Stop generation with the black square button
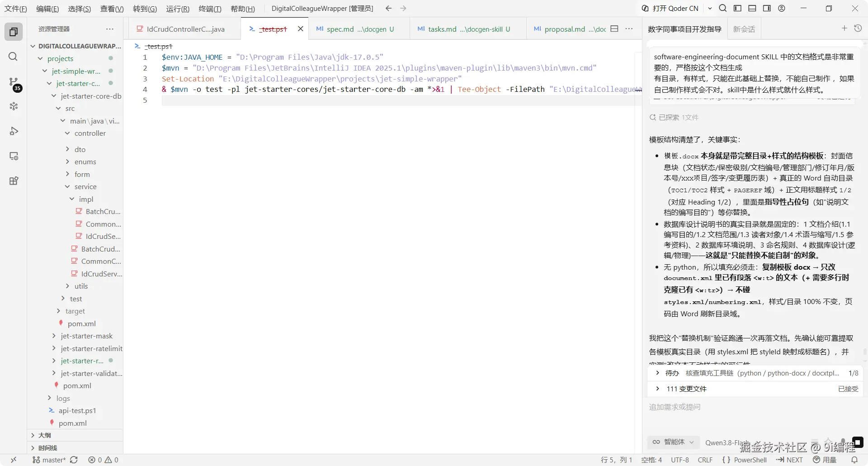The image size is (868, 466). point(858,442)
